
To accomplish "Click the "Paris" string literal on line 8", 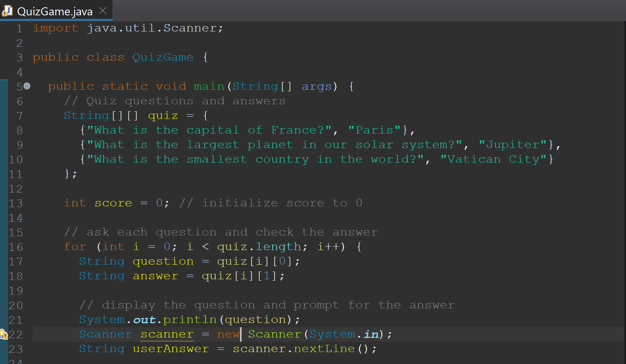I will click(373, 130).
